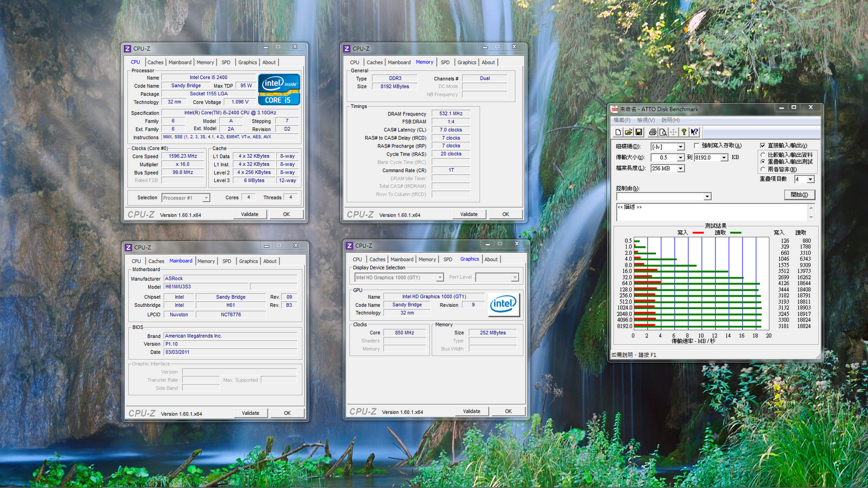This screenshot has height=488, width=868.
Task: Click the memory size value "8192 MBytes"
Action: tap(395, 87)
